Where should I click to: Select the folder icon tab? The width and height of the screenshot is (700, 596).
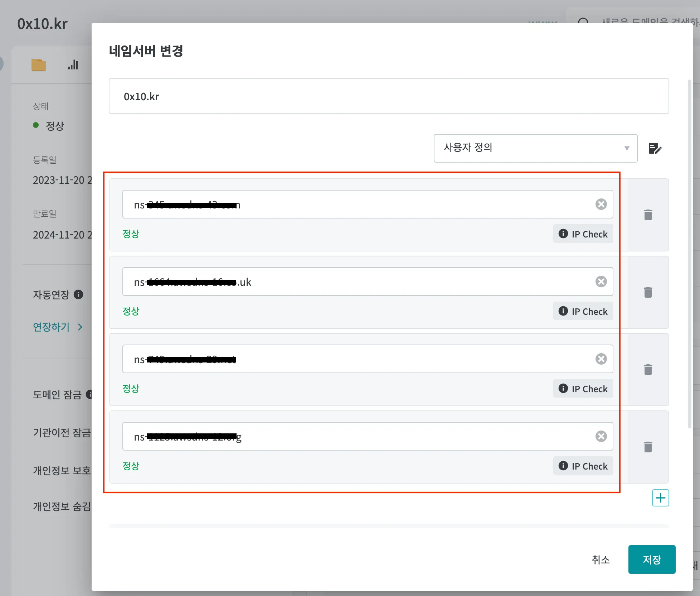click(x=39, y=65)
